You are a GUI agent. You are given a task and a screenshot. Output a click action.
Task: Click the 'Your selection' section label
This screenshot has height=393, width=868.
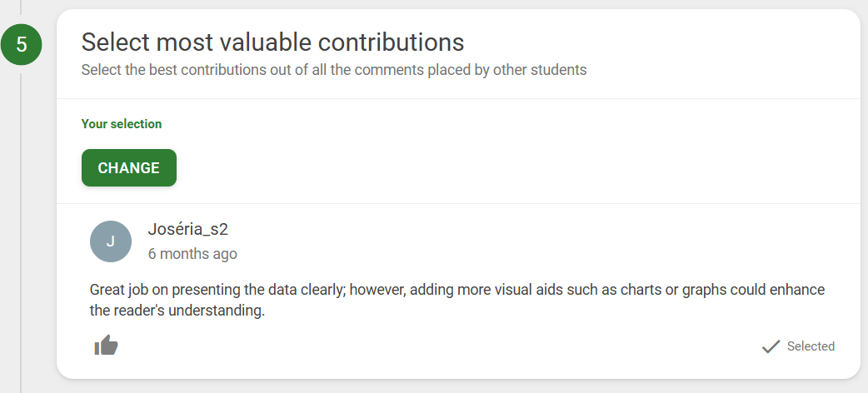(x=122, y=124)
